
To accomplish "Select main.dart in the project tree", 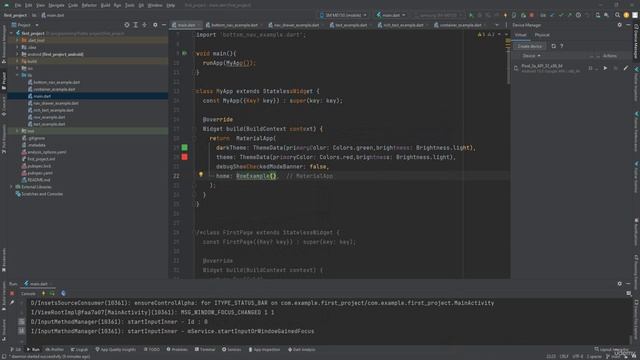I will (x=42, y=96).
